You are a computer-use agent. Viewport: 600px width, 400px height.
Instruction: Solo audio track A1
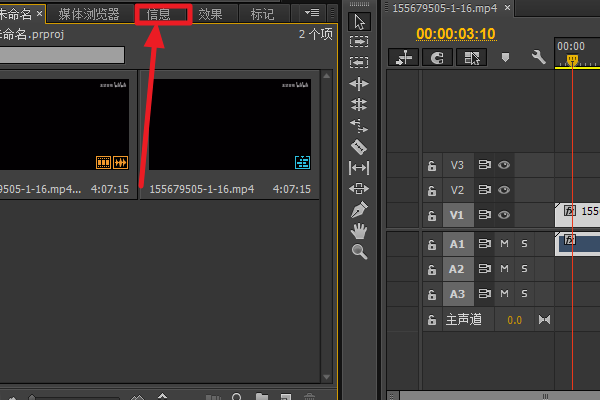click(524, 243)
